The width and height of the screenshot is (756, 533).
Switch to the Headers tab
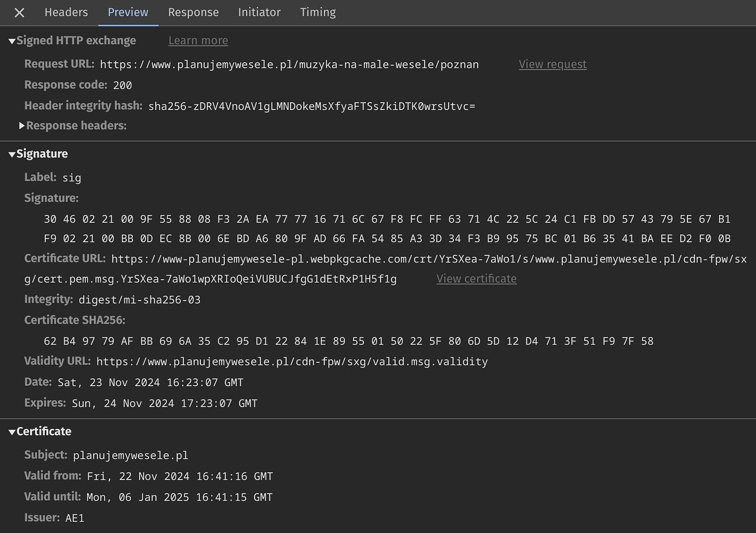point(66,12)
